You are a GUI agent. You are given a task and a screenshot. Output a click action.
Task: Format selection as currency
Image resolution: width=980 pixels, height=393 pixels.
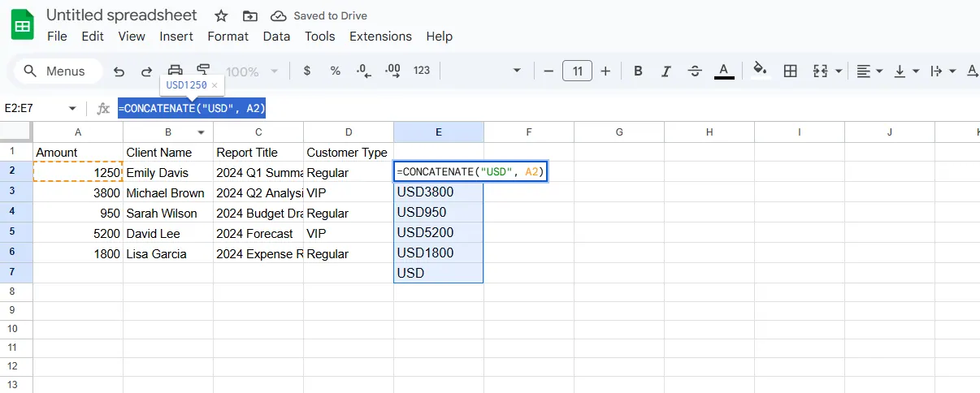tap(306, 71)
